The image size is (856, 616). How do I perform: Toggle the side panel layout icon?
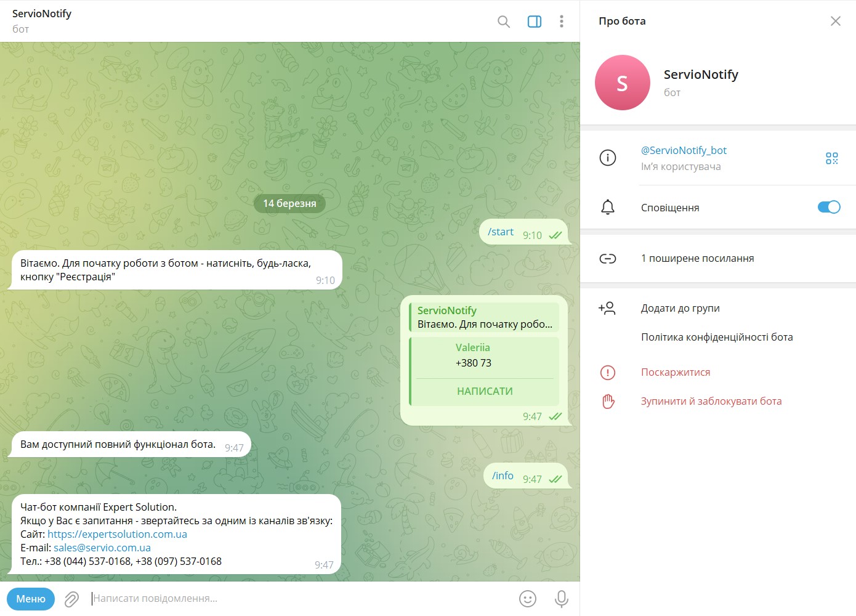click(535, 22)
